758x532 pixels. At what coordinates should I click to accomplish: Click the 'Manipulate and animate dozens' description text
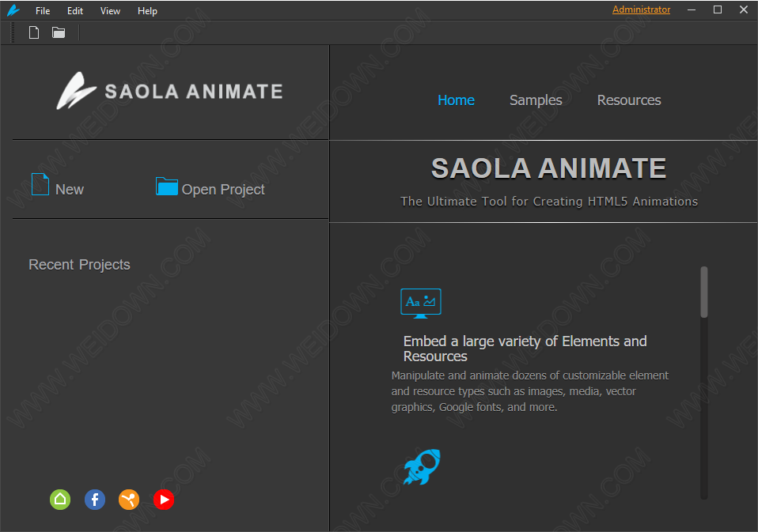click(530, 391)
